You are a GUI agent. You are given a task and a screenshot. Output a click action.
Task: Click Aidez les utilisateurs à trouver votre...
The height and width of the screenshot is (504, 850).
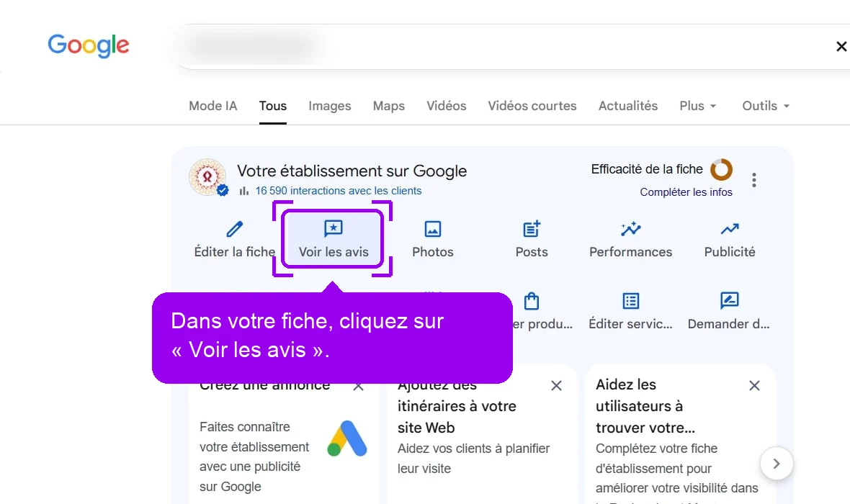click(645, 407)
